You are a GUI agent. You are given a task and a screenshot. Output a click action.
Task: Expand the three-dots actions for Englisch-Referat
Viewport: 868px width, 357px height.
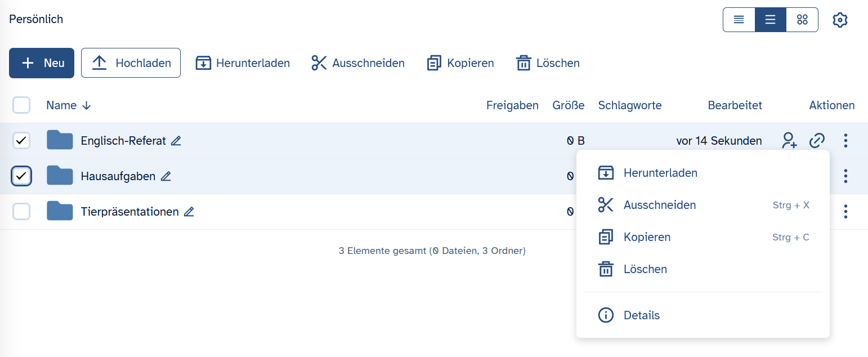[845, 141]
